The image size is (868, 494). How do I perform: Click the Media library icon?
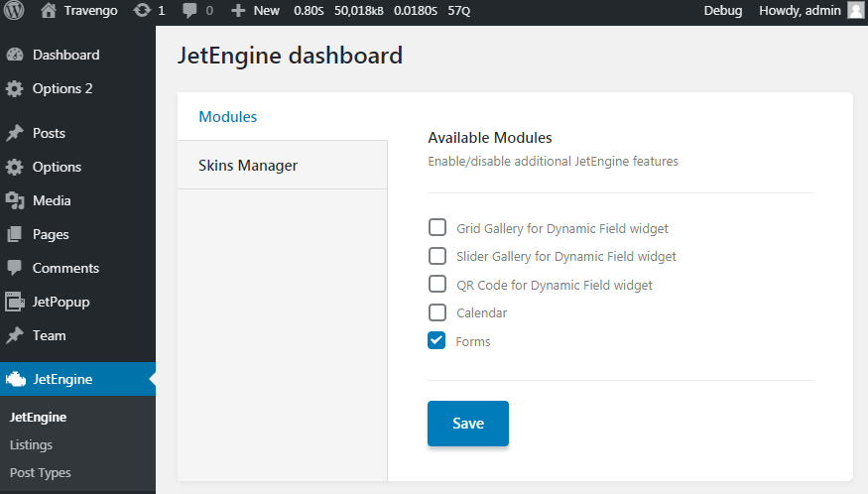pos(15,200)
